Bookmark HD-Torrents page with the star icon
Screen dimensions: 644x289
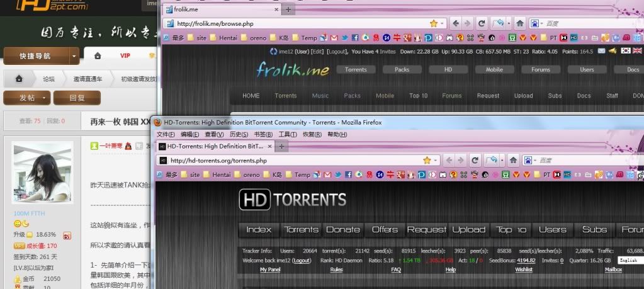pyautogui.click(x=427, y=160)
